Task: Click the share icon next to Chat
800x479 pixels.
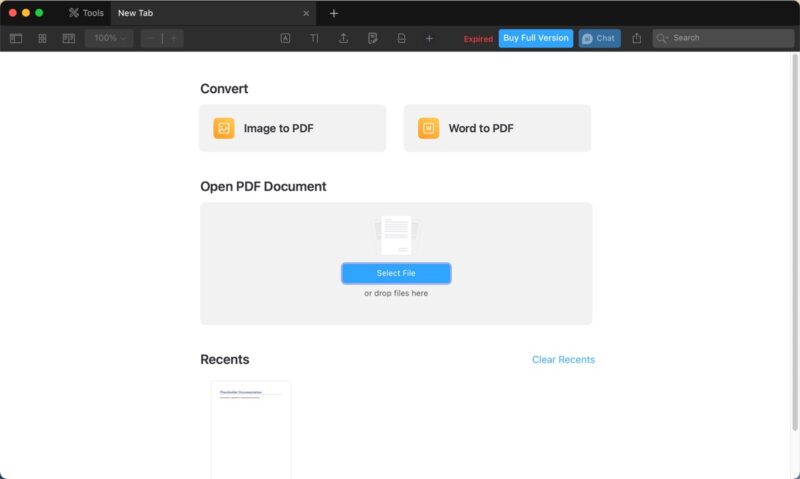Action: [636, 38]
